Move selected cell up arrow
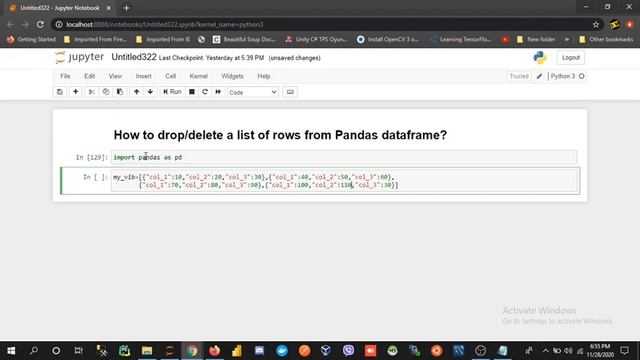Image resolution: width=640 pixels, height=360 pixels. tap(136, 92)
